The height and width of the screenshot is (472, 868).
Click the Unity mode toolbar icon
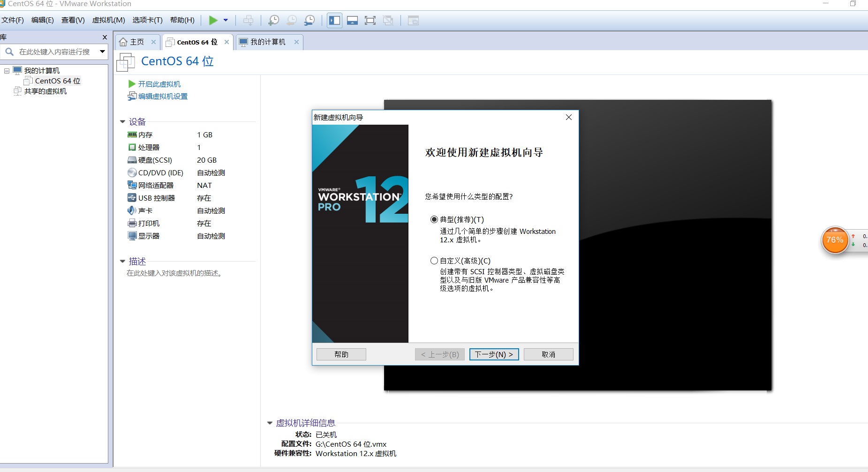click(388, 20)
